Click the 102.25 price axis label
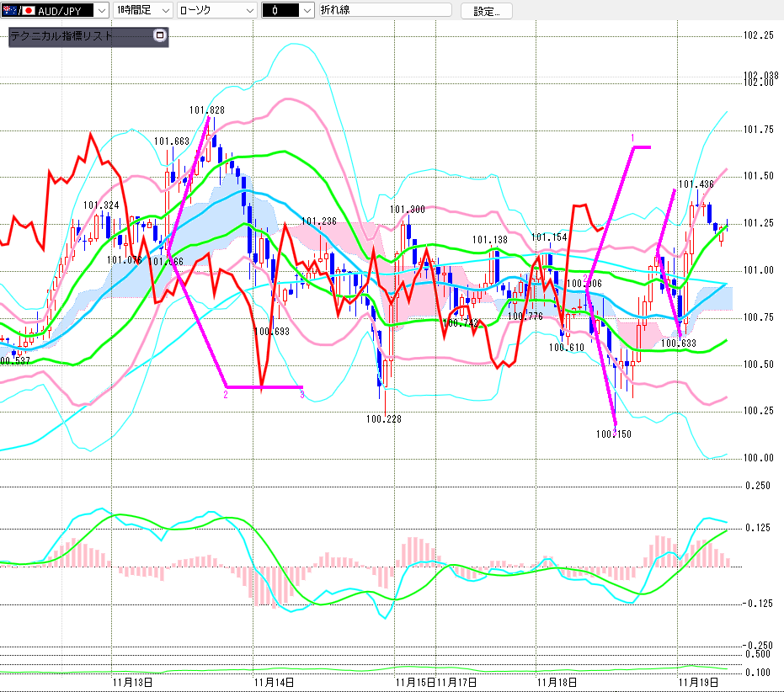The width and height of the screenshot is (784, 692). (x=759, y=35)
